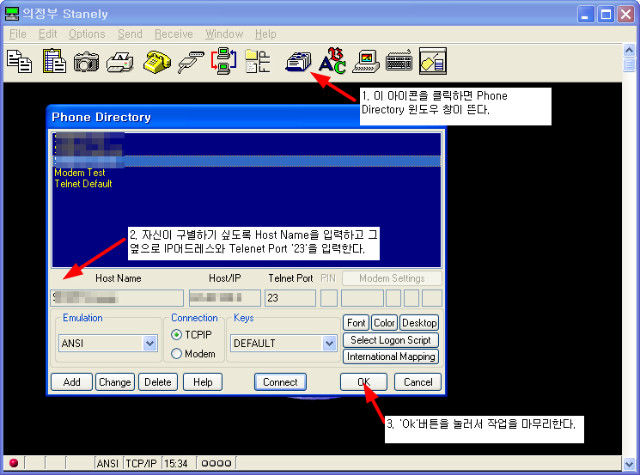
Task: Click Select Logon Script button
Action: pos(391,340)
